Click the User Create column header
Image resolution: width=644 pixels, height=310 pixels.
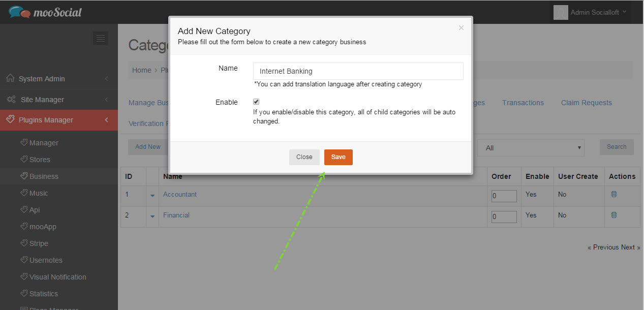(x=578, y=176)
